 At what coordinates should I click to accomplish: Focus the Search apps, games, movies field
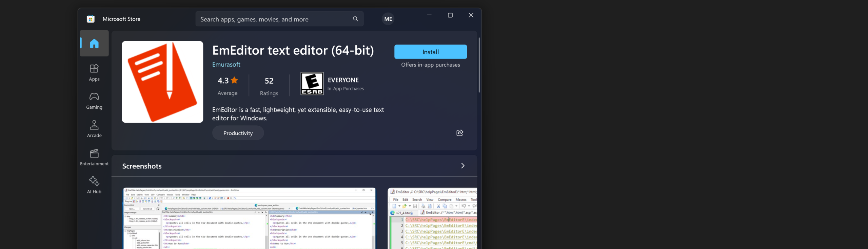click(x=279, y=19)
